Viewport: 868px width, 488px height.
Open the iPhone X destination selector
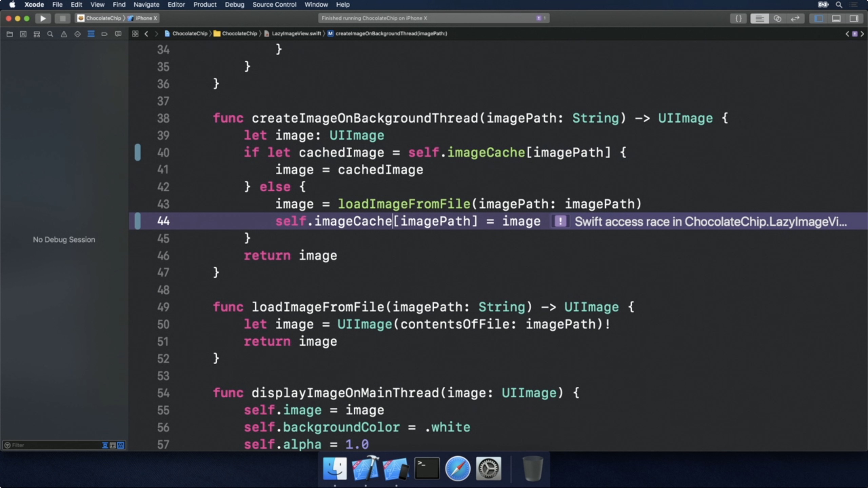coord(146,18)
